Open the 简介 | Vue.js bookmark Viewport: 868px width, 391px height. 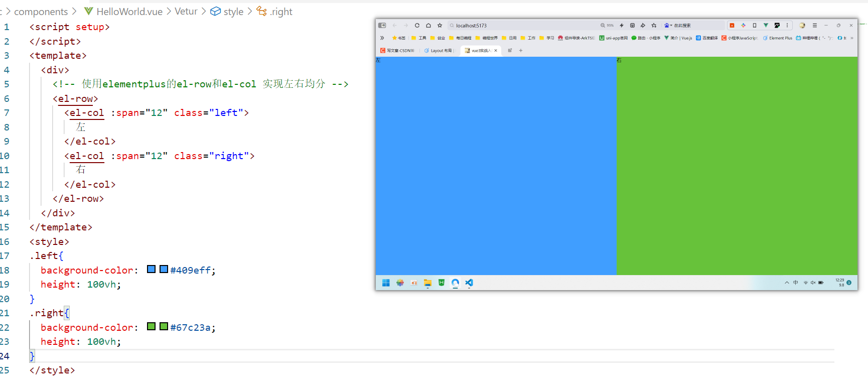coord(678,38)
